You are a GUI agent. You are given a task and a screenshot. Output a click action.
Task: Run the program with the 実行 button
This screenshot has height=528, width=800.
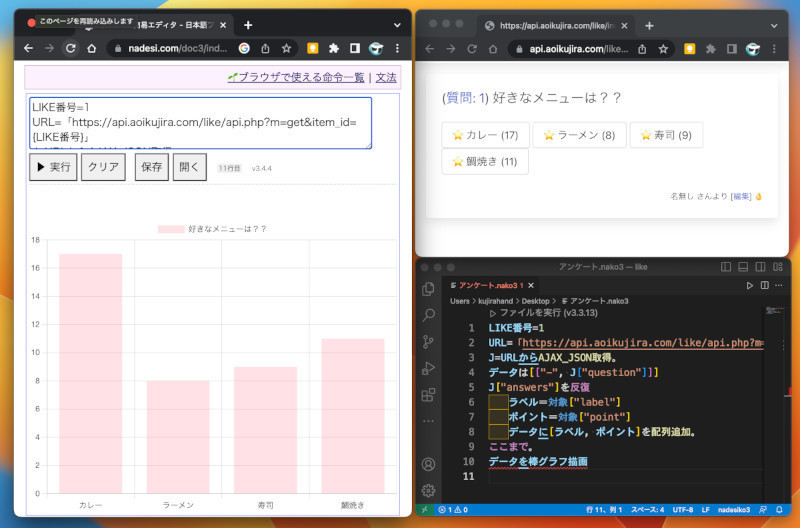[53, 167]
